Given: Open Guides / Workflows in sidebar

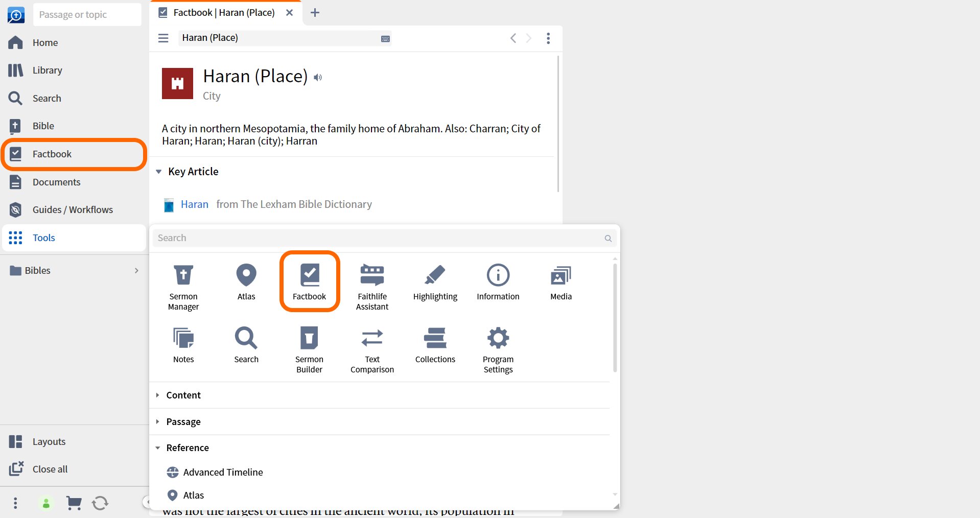Looking at the screenshot, I should coord(74,209).
